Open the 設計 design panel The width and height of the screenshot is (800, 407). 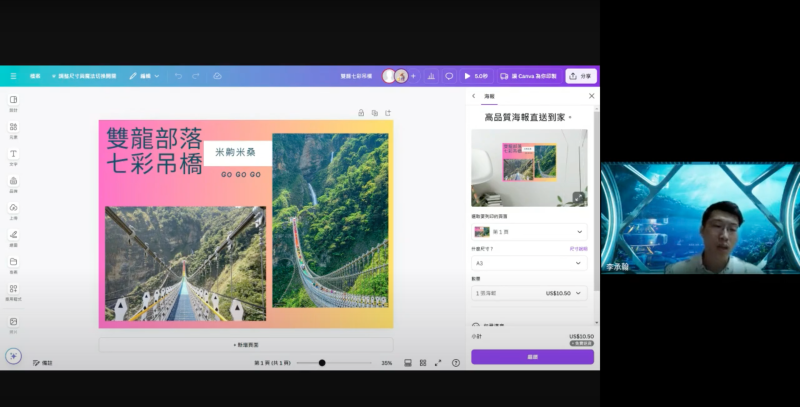point(13,103)
